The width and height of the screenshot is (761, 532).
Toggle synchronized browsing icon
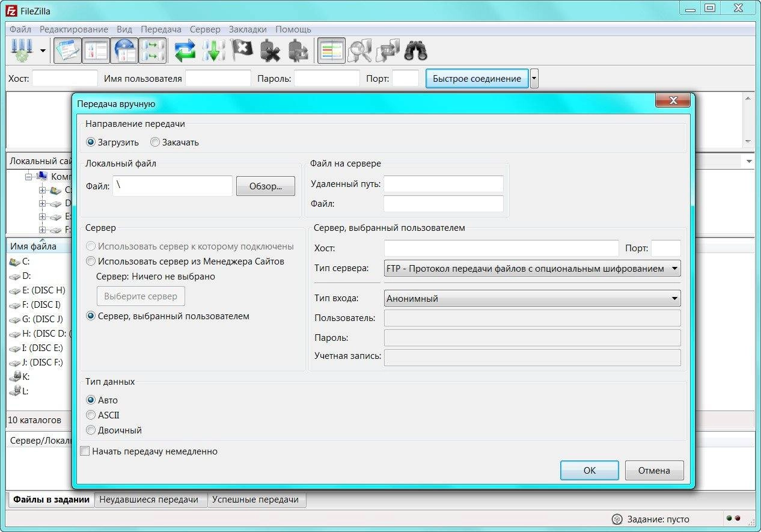click(x=388, y=51)
